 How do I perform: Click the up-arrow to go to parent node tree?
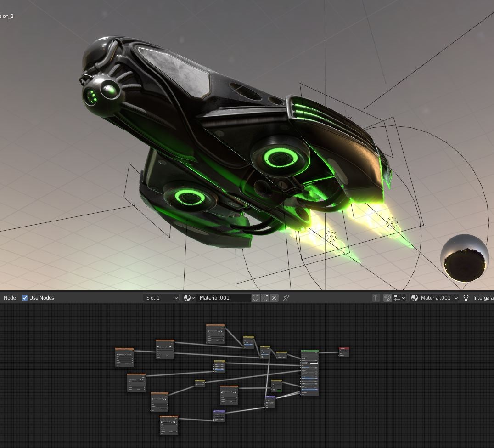376,298
